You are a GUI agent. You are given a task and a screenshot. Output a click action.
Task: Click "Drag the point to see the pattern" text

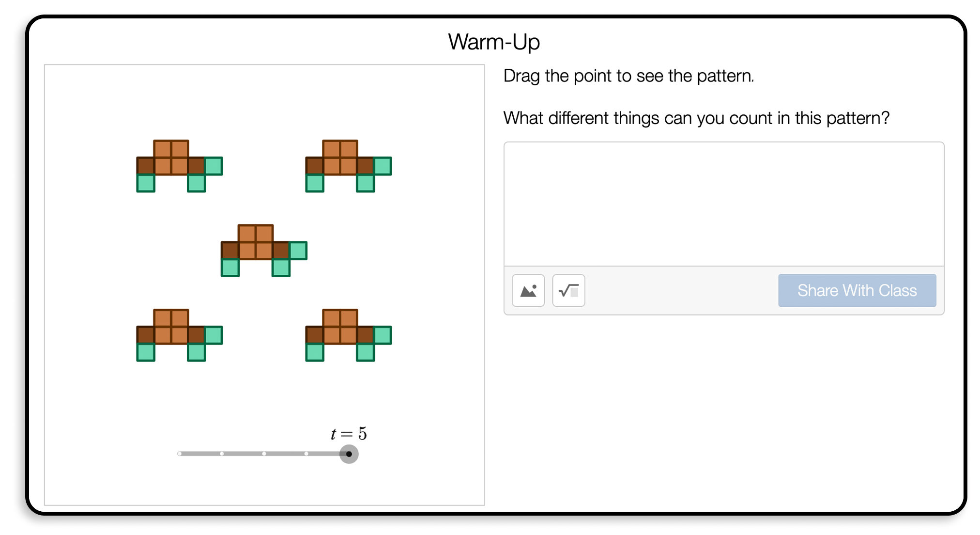coord(628,76)
